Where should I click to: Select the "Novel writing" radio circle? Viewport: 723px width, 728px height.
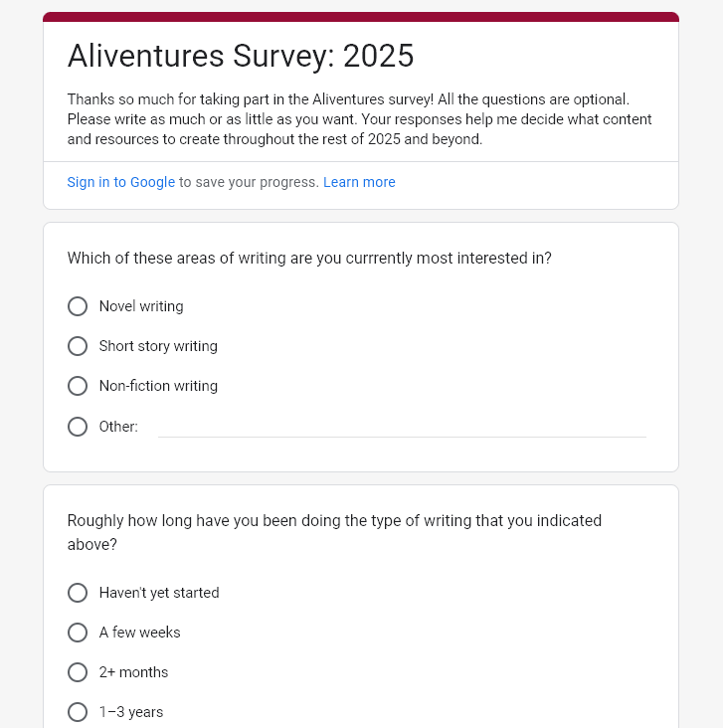(x=78, y=306)
